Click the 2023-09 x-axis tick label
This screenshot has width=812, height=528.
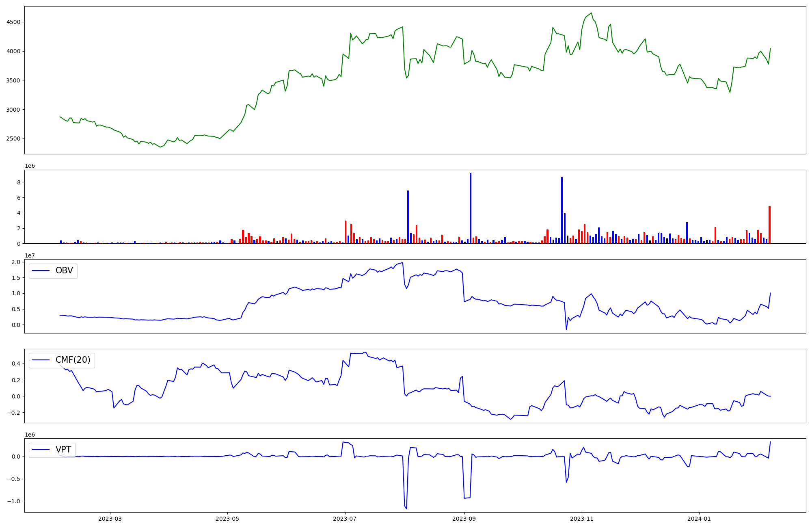tap(464, 519)
